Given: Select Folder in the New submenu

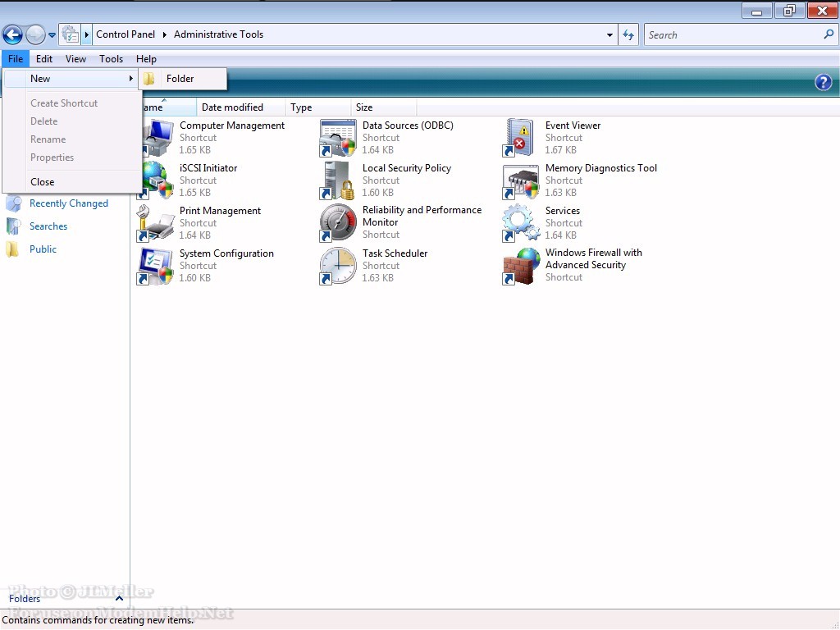Looking at the screenshot, I should 183,79.
